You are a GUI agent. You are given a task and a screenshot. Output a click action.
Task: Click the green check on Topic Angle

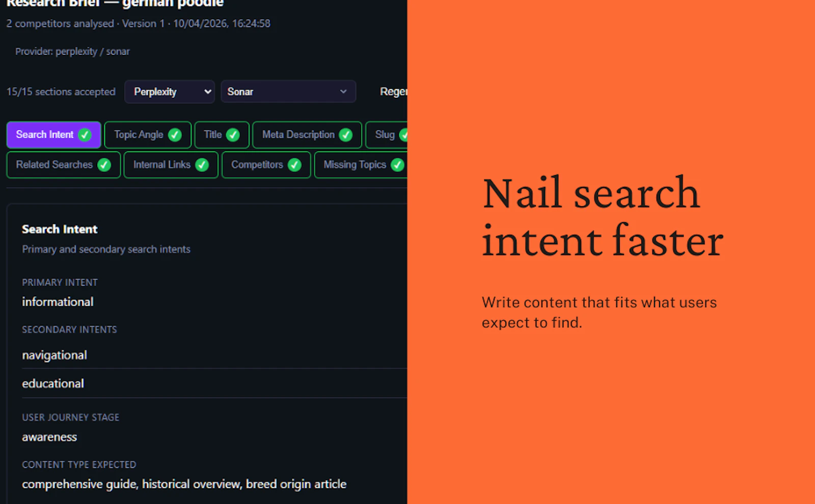175,135
